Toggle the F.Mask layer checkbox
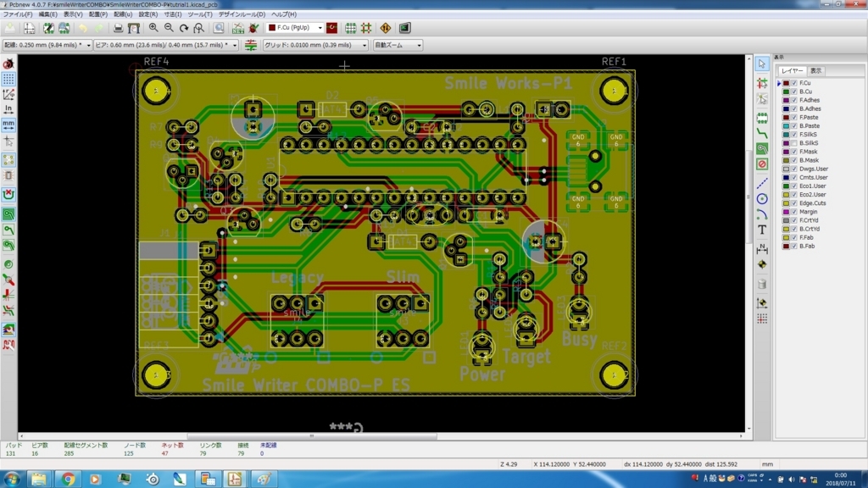Image resolution: width=868 pixels, height=488 pixels. pyautogui.click(x=794, y=152)
